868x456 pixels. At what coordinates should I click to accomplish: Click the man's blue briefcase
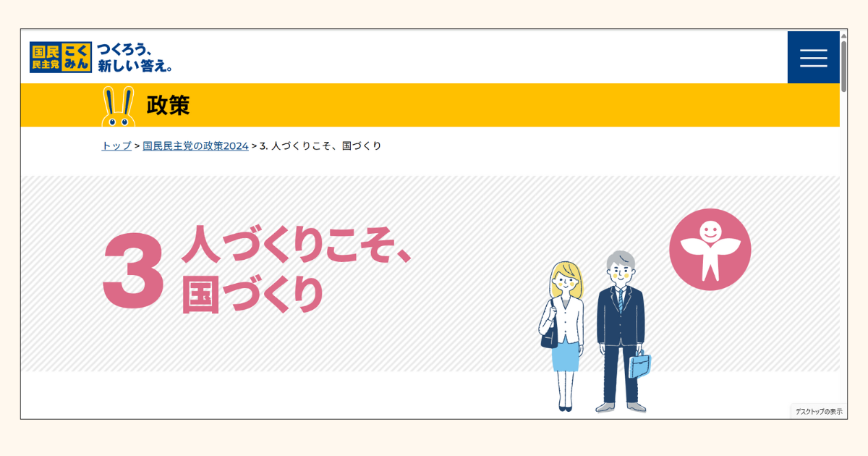tap(639, 366)
